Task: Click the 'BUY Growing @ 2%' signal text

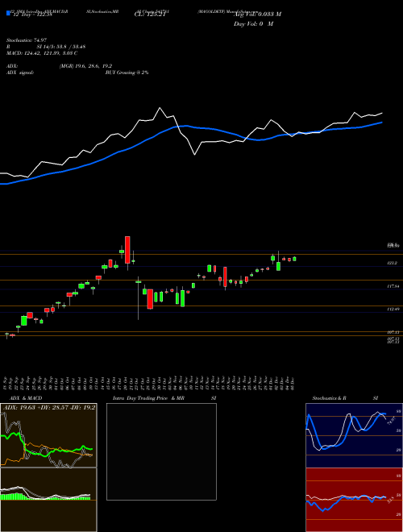Action: pos(127,73)
